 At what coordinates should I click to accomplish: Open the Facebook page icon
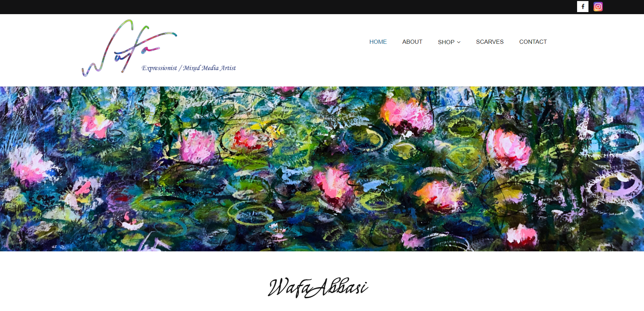583,7
